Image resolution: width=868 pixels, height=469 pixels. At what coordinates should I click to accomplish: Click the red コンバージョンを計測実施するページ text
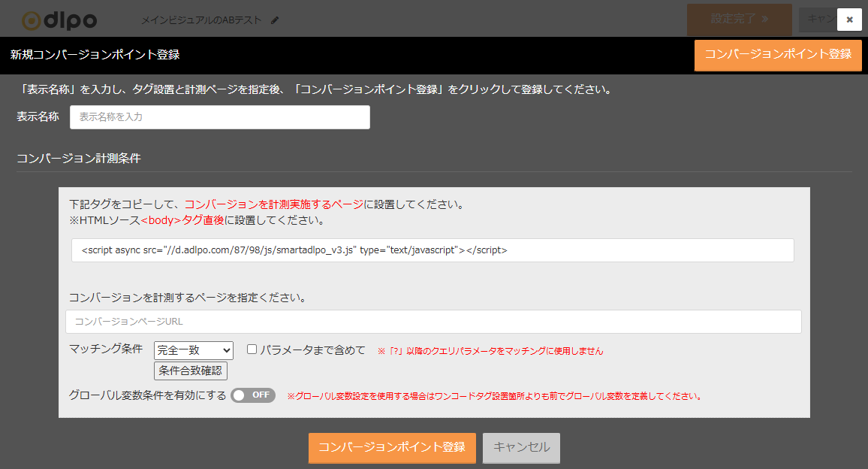pyautogui.click(x=274, y=204)
